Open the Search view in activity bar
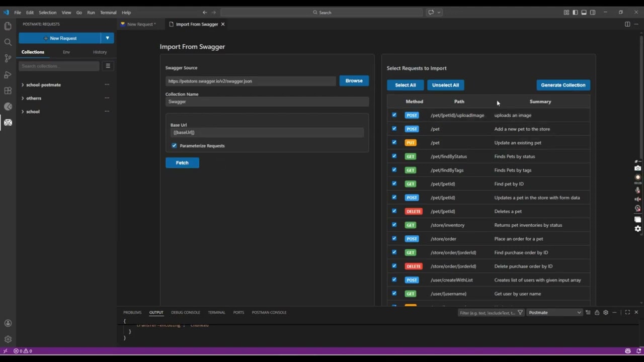The height and width of the screenshot is (362, 644). [x=8, y=42]
